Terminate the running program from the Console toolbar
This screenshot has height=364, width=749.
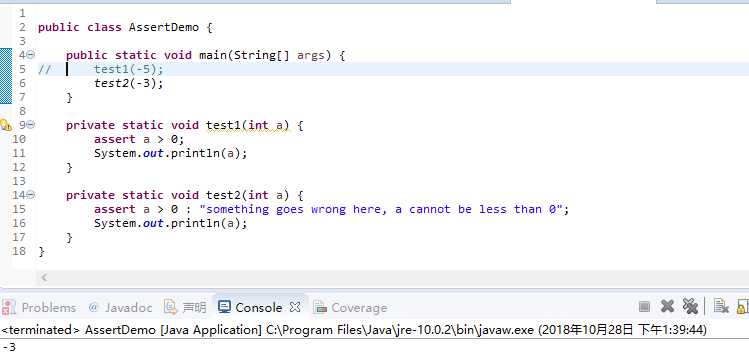point(644,307)
